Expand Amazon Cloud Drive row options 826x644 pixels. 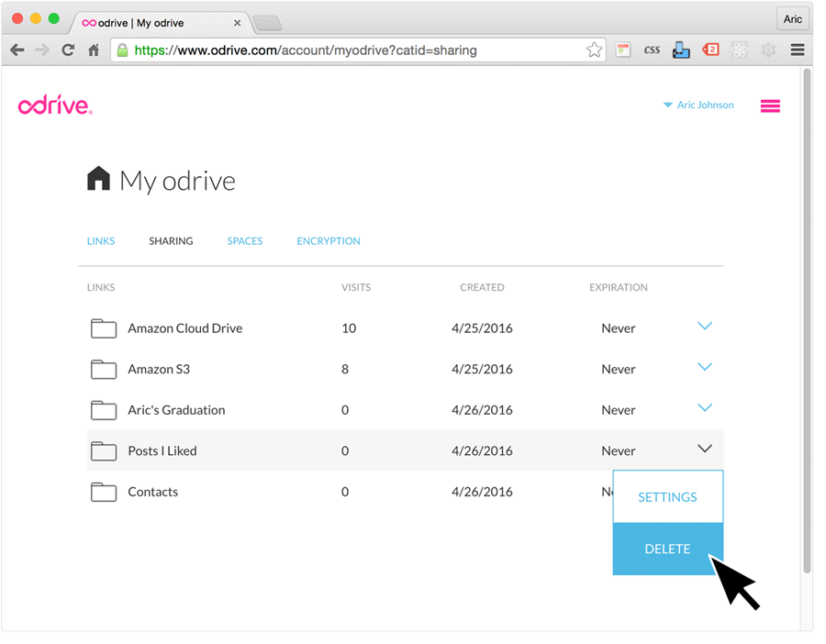(x=704, y=327)
